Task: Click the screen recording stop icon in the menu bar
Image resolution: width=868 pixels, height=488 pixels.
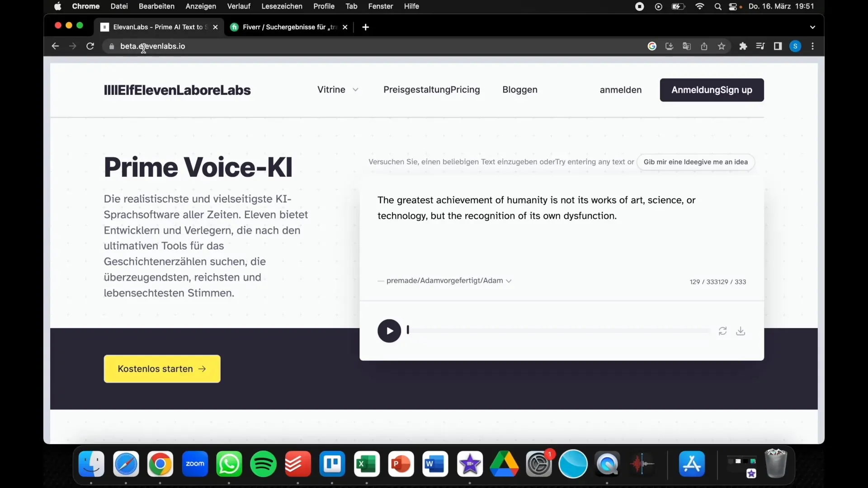Action: click(639, 6)
